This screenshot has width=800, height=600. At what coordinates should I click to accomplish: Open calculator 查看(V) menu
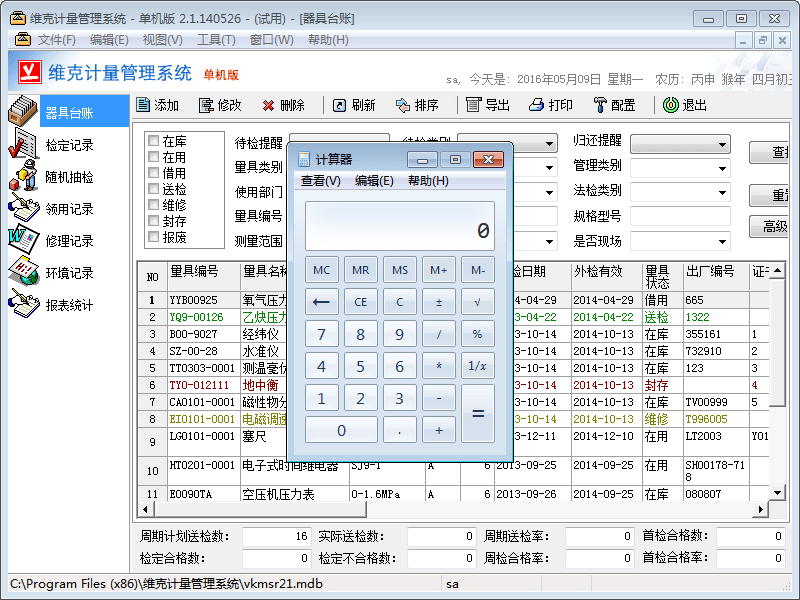pos(321,181)
